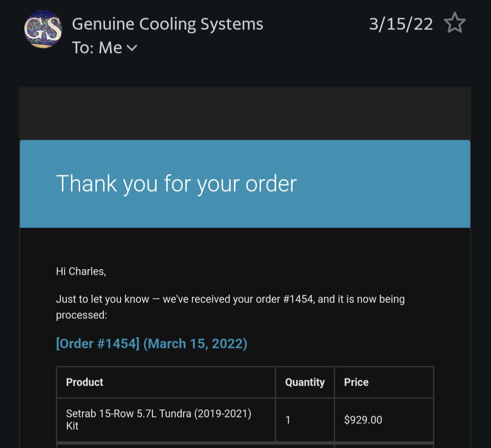Select the 3/15/22 email date
The image size is (491, 448).
401,24
